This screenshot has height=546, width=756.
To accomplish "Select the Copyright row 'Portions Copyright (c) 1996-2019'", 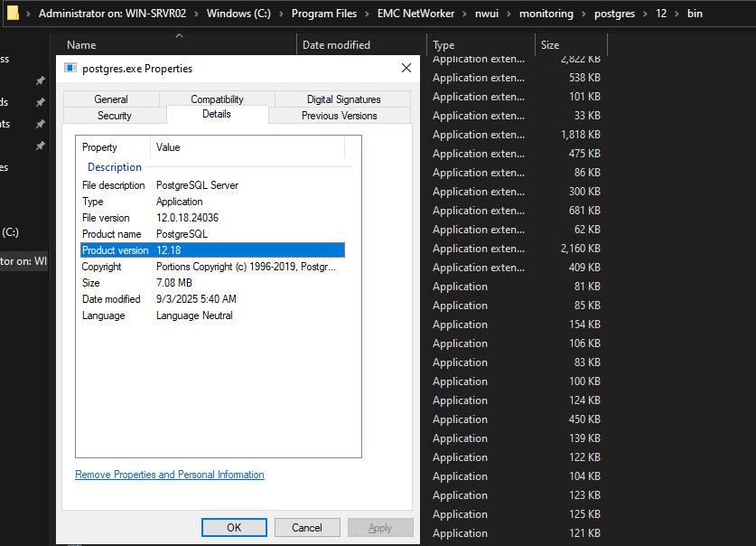I will tap(212, 267).
